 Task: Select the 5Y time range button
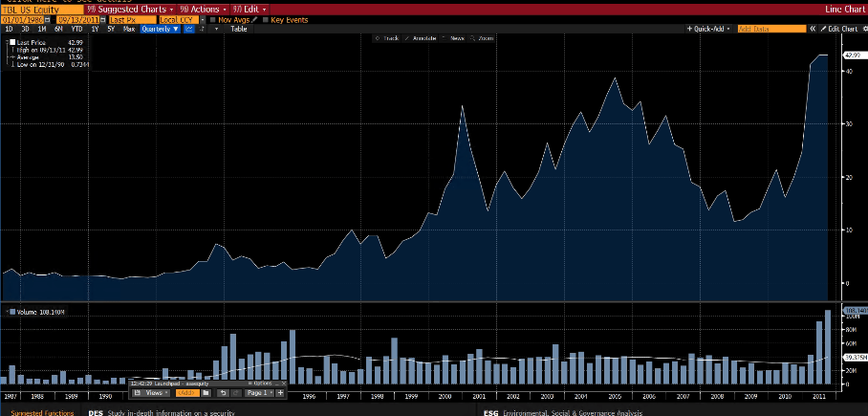(110, 30)
